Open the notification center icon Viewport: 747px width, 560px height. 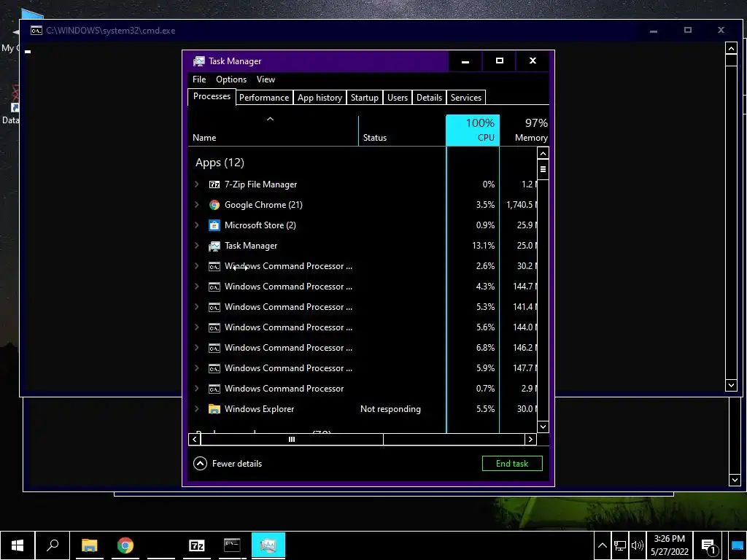click(x=709, y=546)
